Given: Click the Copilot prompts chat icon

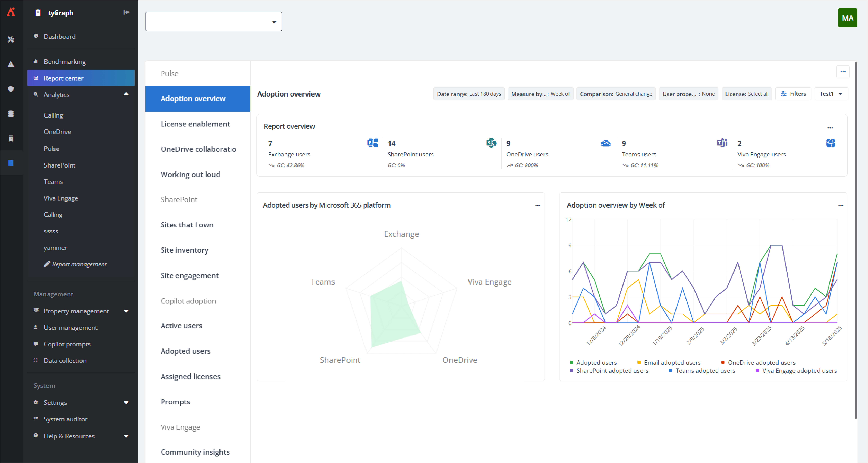Looking at the screenshot, I should (36, 344).
